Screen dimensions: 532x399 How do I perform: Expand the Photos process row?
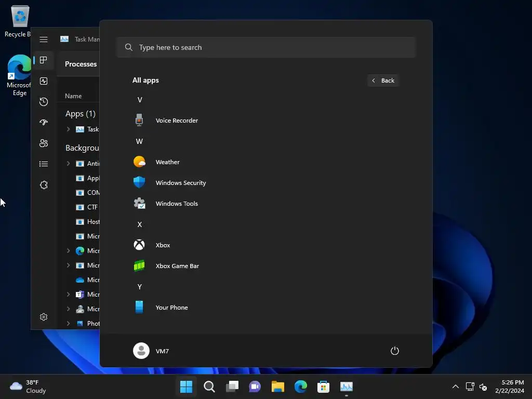tap(68, 323)
